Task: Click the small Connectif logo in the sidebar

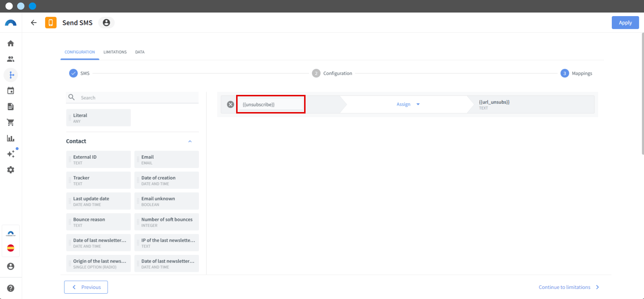Action: (11, 233)
